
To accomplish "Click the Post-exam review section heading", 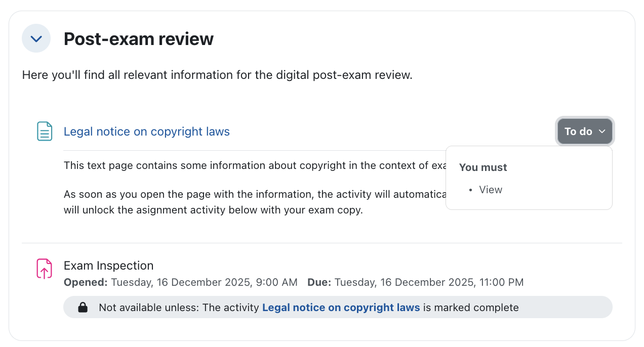I will pos(138,39).
